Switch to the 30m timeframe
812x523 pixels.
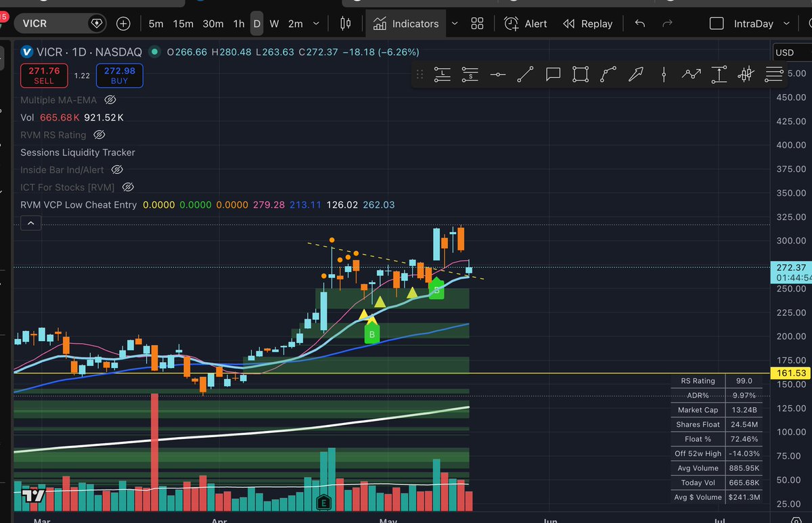click(x=212, y=24)
